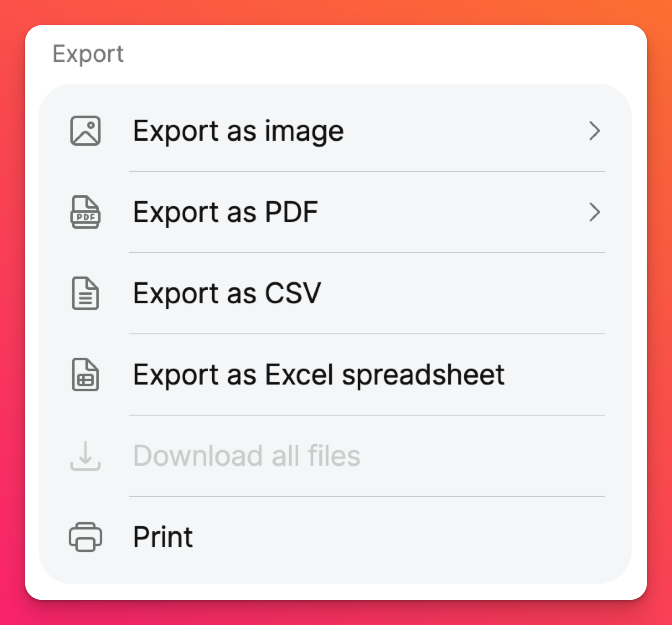This screenshot has width=672, height=625.
Task: Click the word "files" in Download all files
Action: pyautogui.click(x=334, y=456)
